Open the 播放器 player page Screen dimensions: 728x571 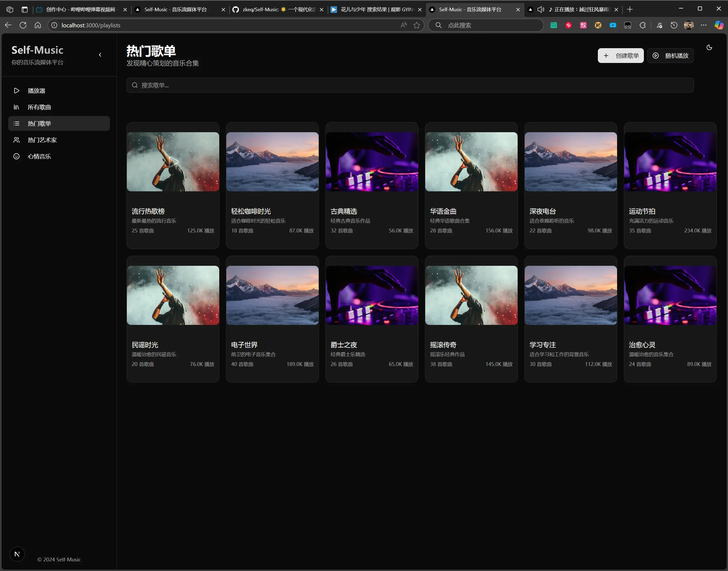[36, 91]
